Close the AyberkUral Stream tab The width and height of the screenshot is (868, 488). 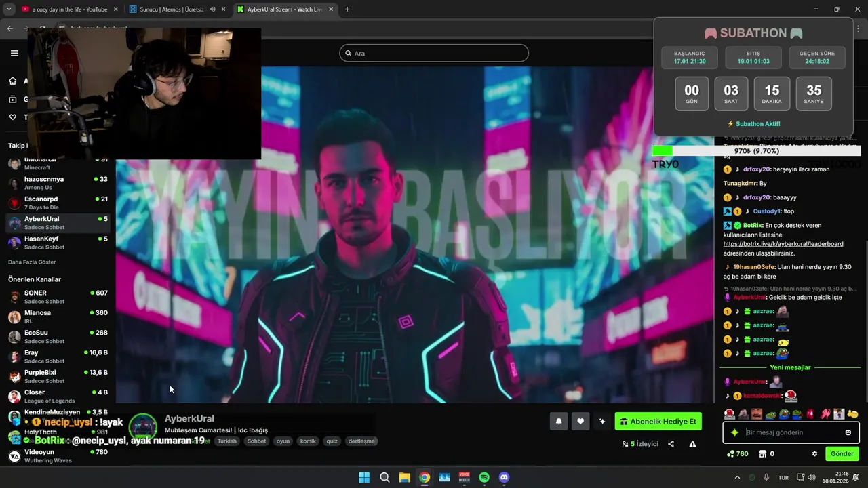[330, 9]
